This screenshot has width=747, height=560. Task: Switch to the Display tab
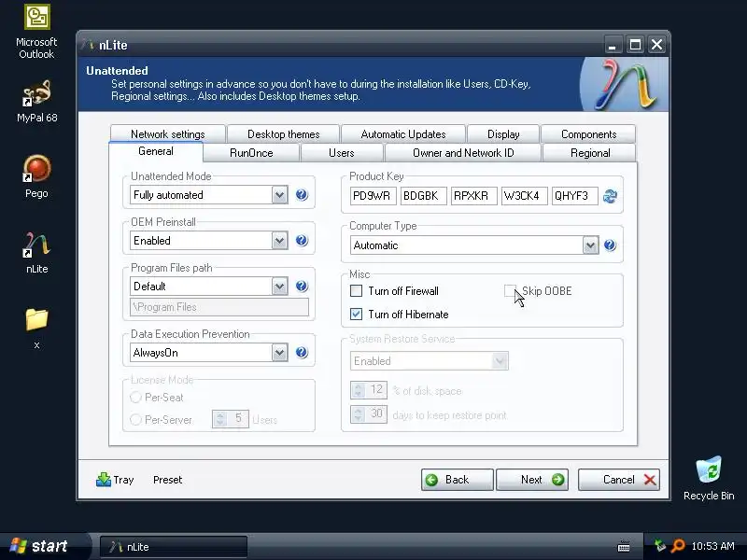[x=503, y=134]
